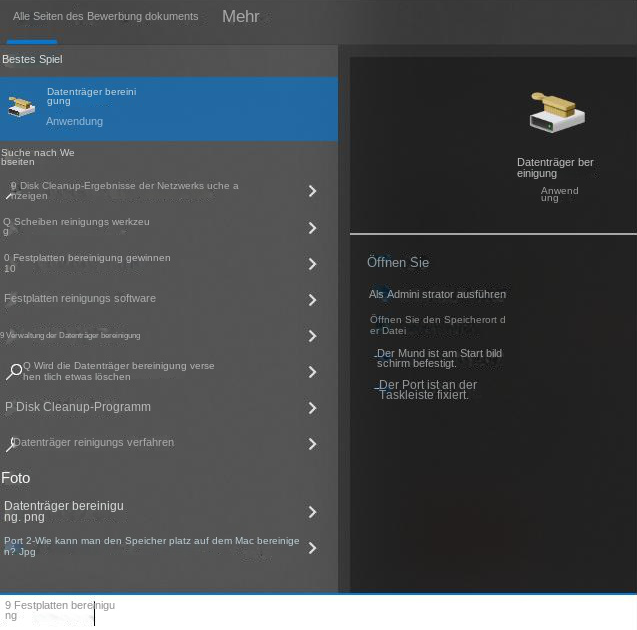The width and height of the screenshot is (637, 630).
Task: Select P Disk Cleanup-Programm suggestion
Action: pos(78,407)
